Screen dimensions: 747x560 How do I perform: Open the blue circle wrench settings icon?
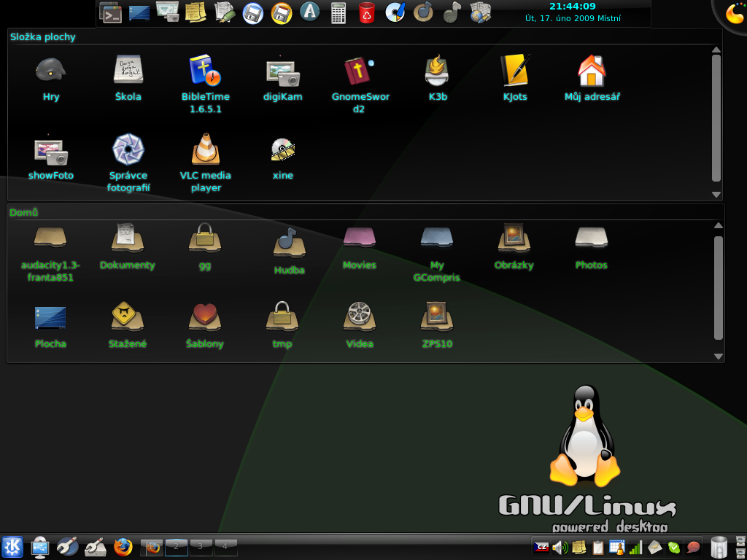[67, 547]
